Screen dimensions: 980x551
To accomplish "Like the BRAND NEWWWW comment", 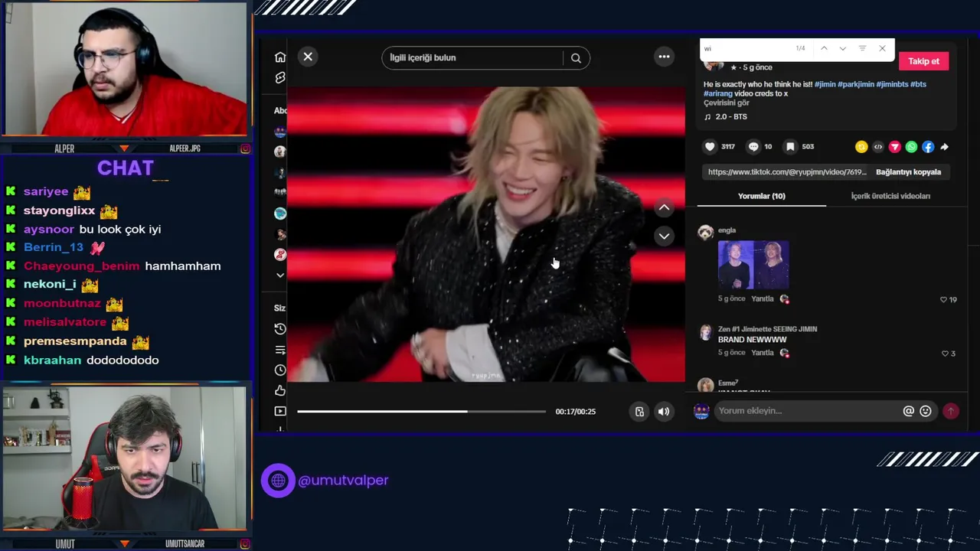I will [x=945, y=354].
